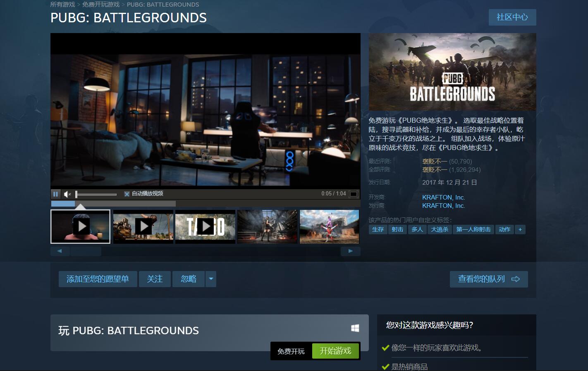
Task: Select the 生存 tag
Action: pos(378,229)
